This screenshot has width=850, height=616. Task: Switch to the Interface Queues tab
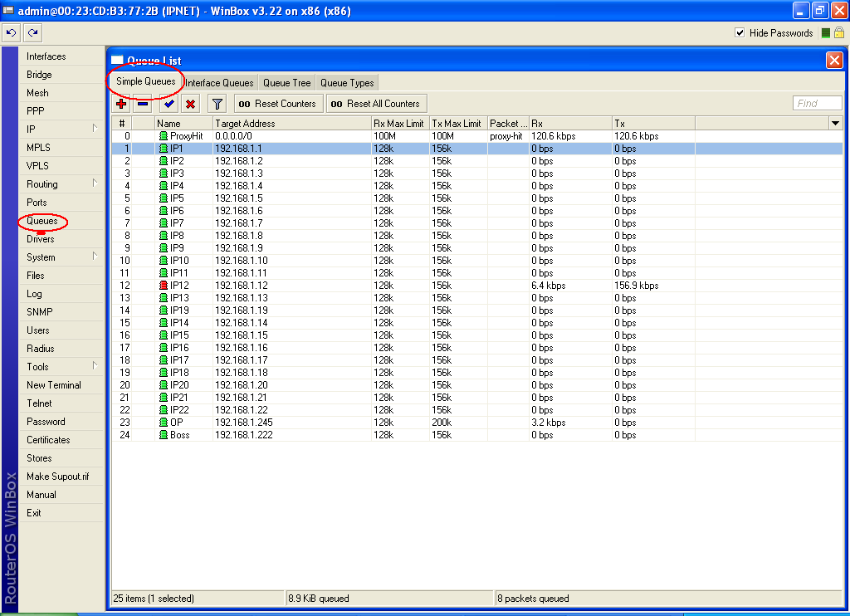coord(219,82)
